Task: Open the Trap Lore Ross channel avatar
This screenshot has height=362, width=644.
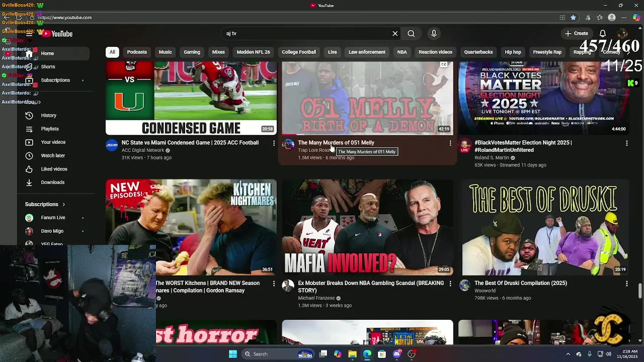Action: [288, 145]
